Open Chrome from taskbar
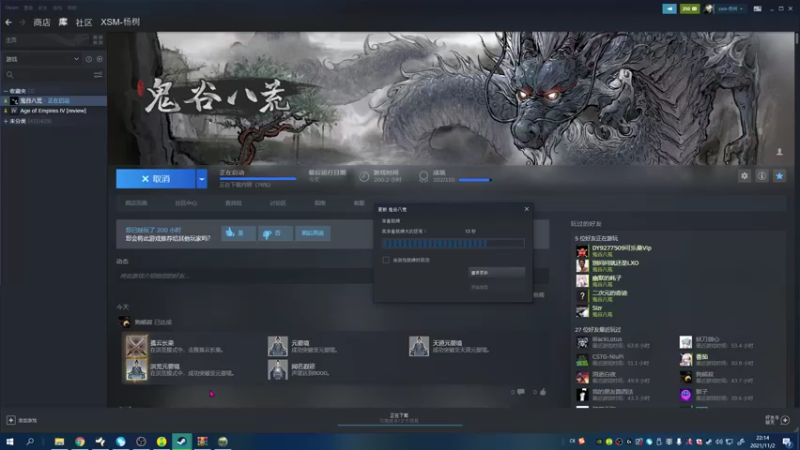Image resolution: width=800 pixels, height=450 pixels. pyautogui.click(x=80, y=441)
